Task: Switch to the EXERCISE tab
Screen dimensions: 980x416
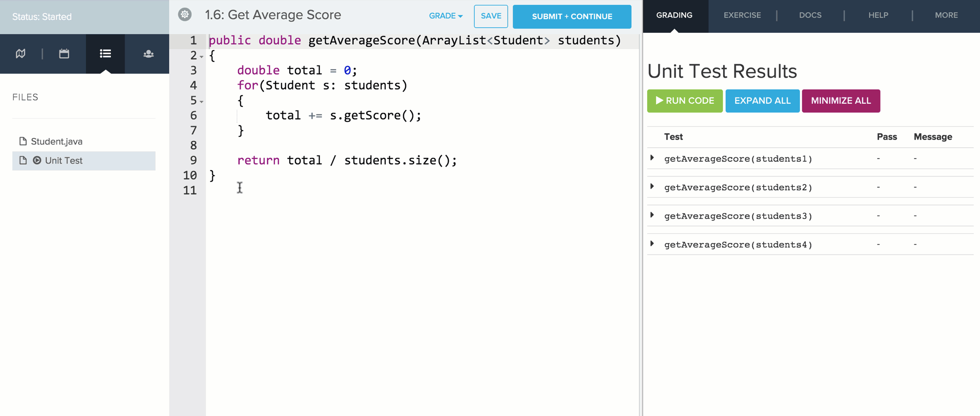Action: click(742, 15)
